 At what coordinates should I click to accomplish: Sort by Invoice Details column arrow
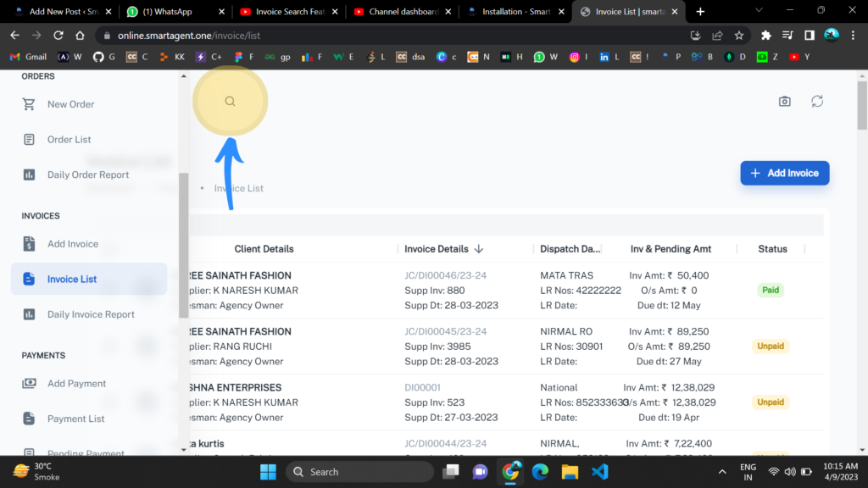479,249
